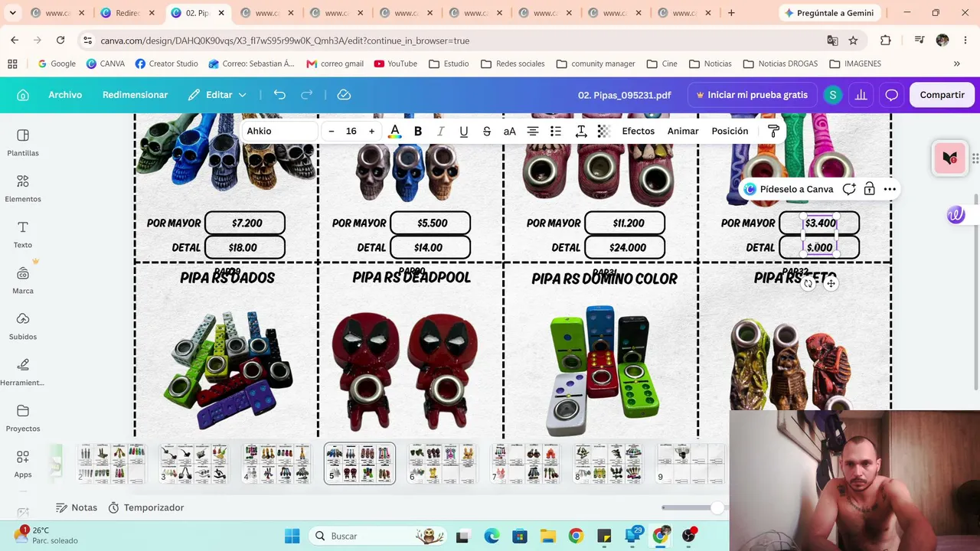
Task: Select page 6 thumbnail
Action: [442, 464]
